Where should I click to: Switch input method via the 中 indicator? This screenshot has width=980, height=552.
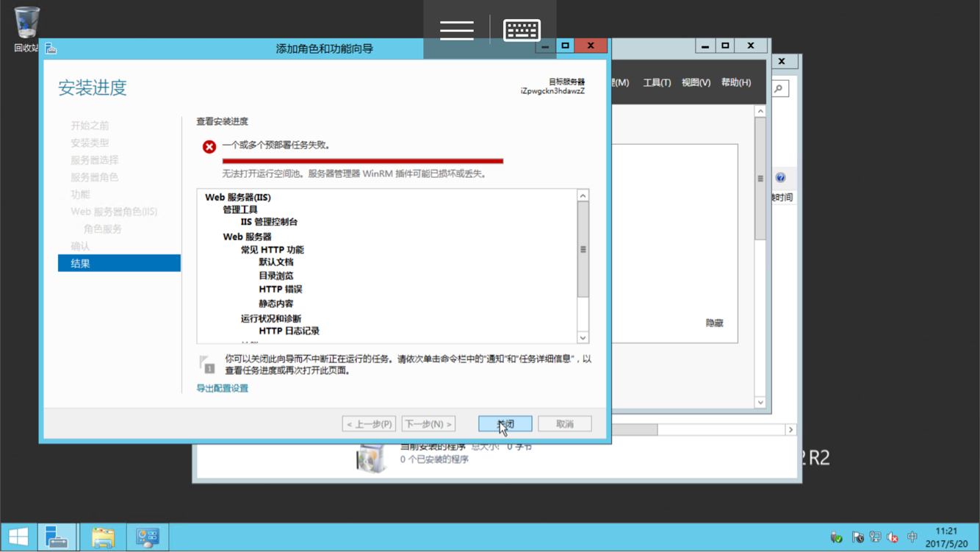click(x=912, y=537)
